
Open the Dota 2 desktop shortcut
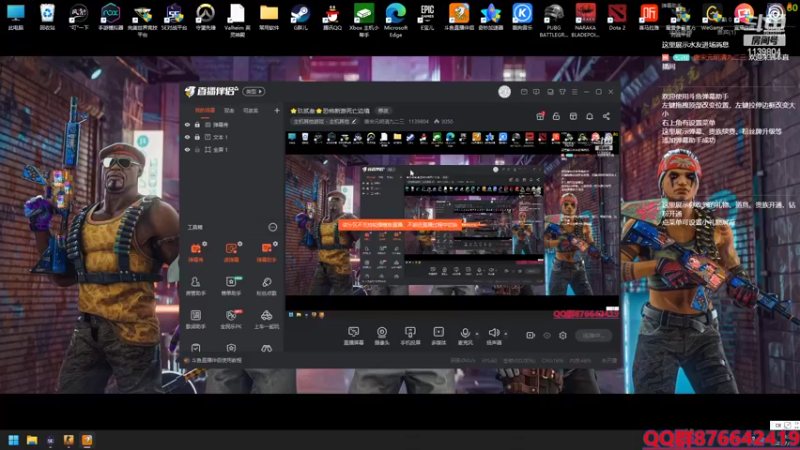617,16
